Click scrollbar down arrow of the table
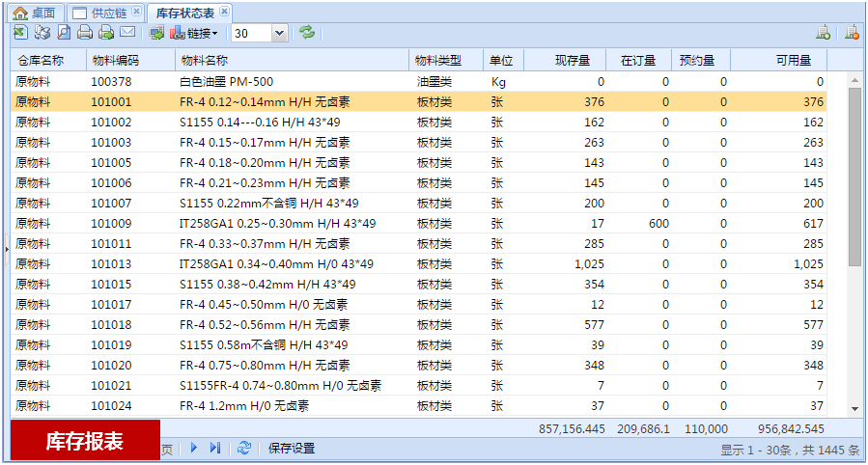Image resolution: width=868 pixels, height=465 pixels. [854, 409]
